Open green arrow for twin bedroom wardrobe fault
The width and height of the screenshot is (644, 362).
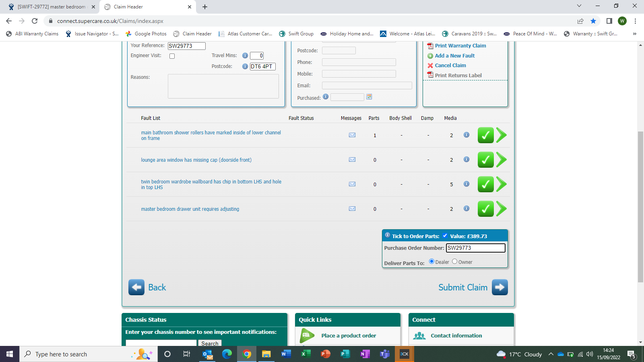click(501, 184)
